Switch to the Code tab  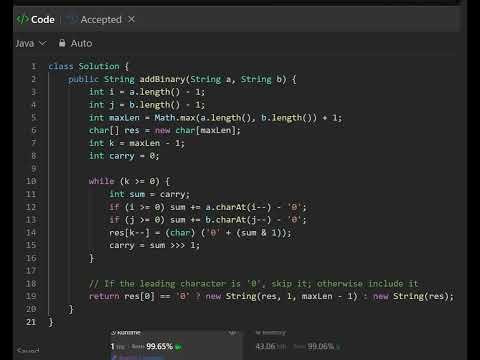36,20
